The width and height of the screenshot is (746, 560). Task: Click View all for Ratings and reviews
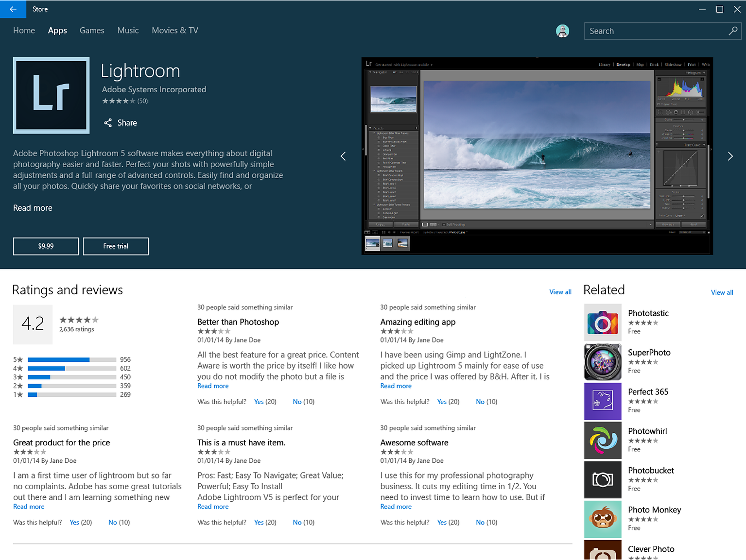[560, 292]
